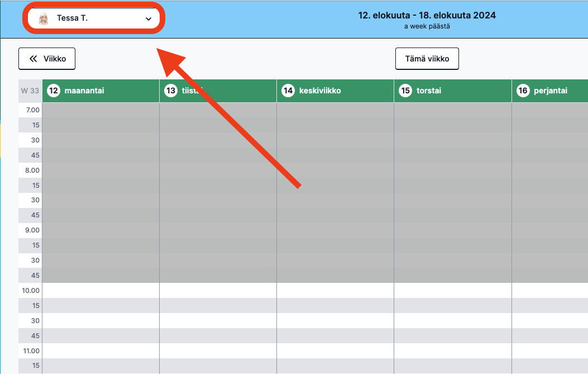Image resolution: width=588 pixels, height=374 pixels.
Task: Select Tuesday 10.45 time slot
Action: pos(218,335)
